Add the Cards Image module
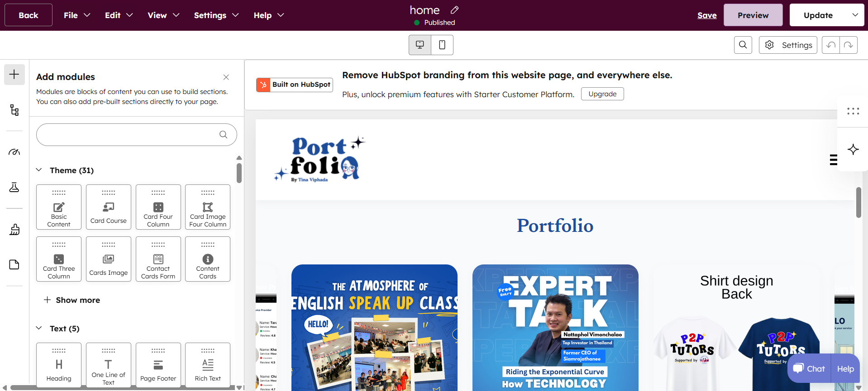The width and height of the screenshot is (868, 391). (x=109, y=259)
